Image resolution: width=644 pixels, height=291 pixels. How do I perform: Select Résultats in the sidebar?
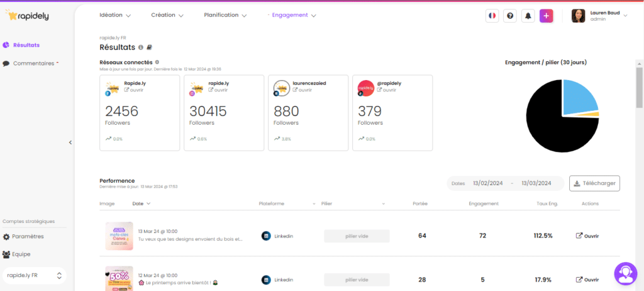click(26, 45)
